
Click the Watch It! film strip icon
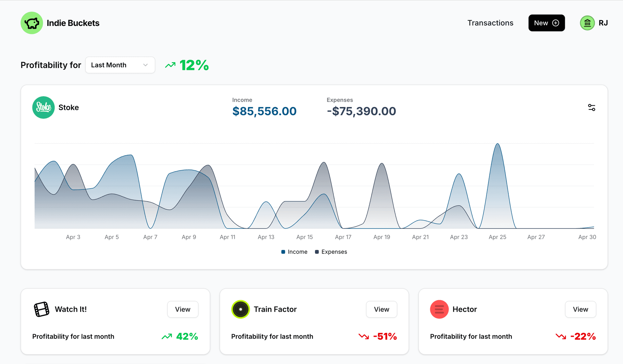[x=42, y=309]
